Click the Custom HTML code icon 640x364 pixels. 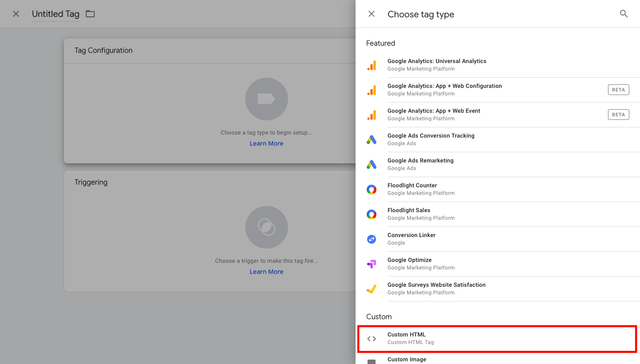[372, 338]
